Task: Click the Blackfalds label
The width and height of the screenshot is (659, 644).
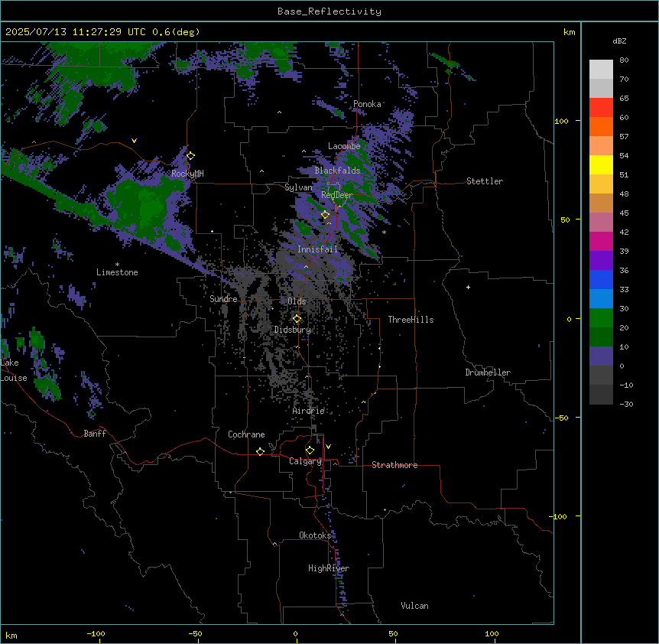Action: click(337, 171)
